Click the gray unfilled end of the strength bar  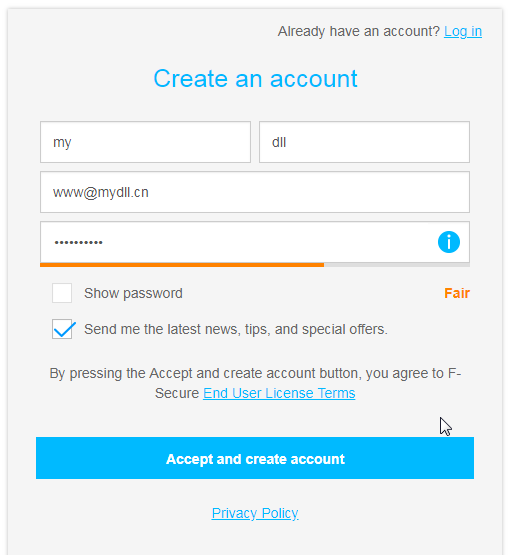point(397,265)
